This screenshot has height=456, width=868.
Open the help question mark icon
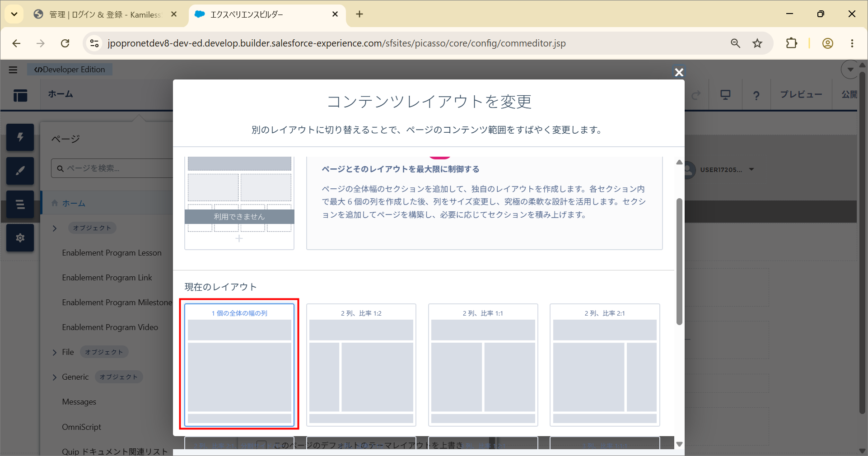pos(756,95)
